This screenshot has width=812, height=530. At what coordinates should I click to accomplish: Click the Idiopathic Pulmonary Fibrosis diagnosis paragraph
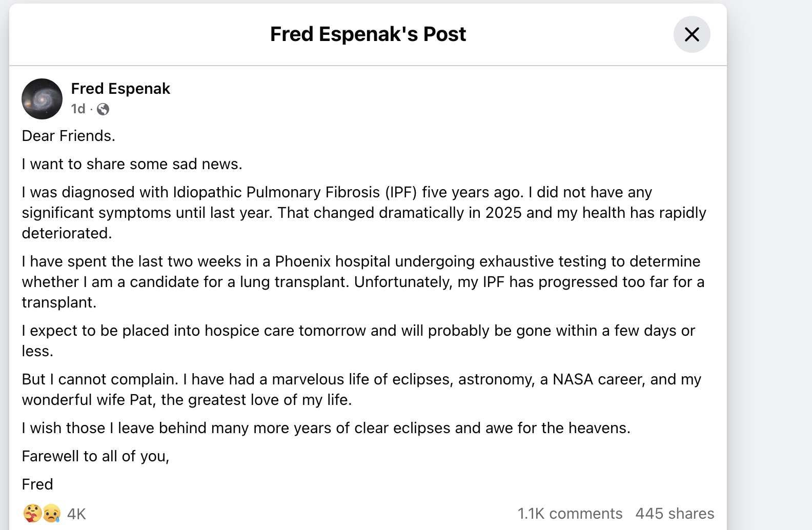pos(364,213)
